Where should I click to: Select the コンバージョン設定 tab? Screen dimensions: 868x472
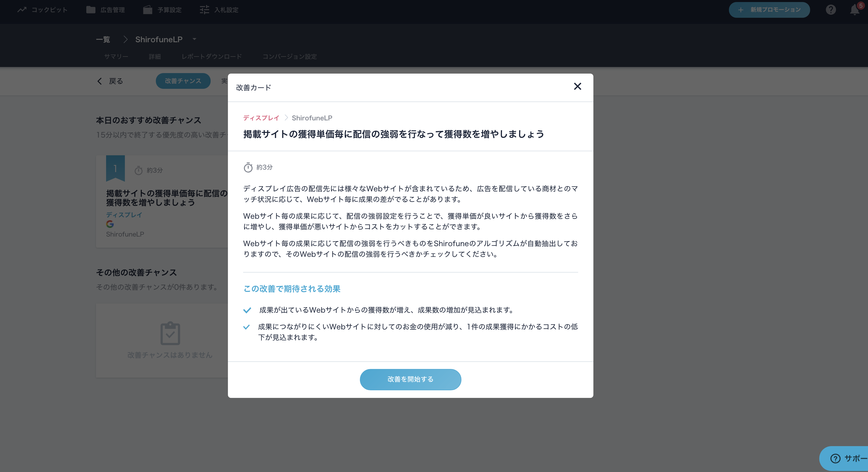(289, 57)
